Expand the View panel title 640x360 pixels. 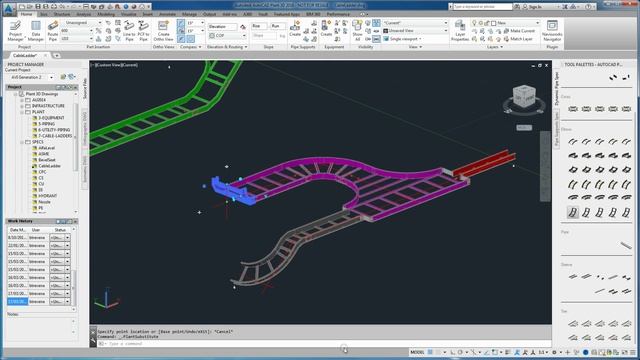[415, 47]
